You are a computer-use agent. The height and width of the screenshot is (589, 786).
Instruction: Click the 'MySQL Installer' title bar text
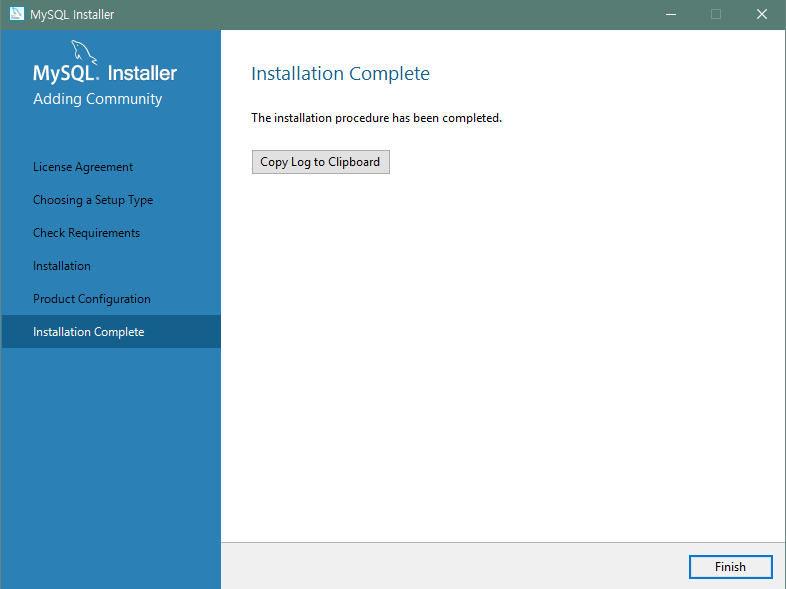[x=72, y=15]
